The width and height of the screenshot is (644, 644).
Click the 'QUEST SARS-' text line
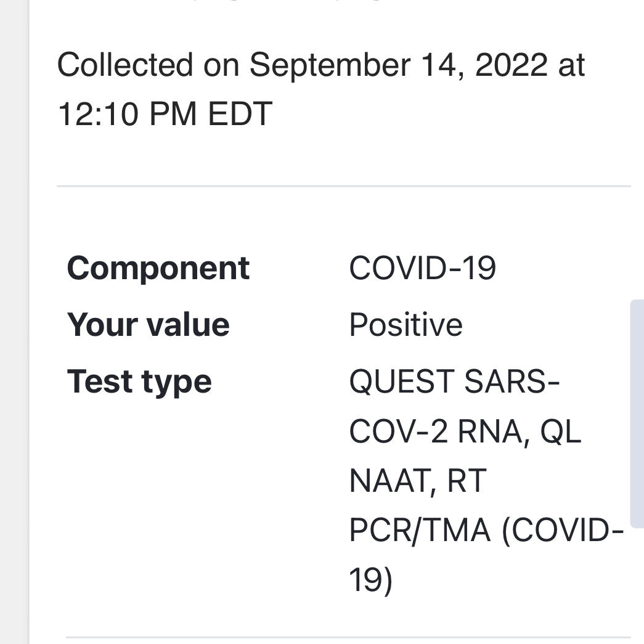(x=454, y=381)
